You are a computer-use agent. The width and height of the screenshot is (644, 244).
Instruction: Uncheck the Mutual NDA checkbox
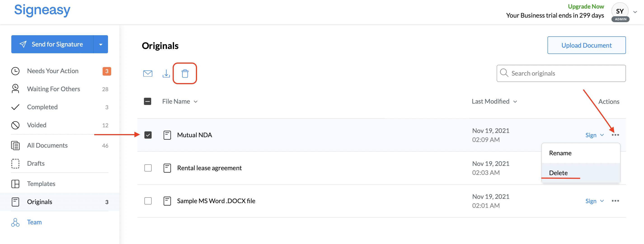coord(148,135)
